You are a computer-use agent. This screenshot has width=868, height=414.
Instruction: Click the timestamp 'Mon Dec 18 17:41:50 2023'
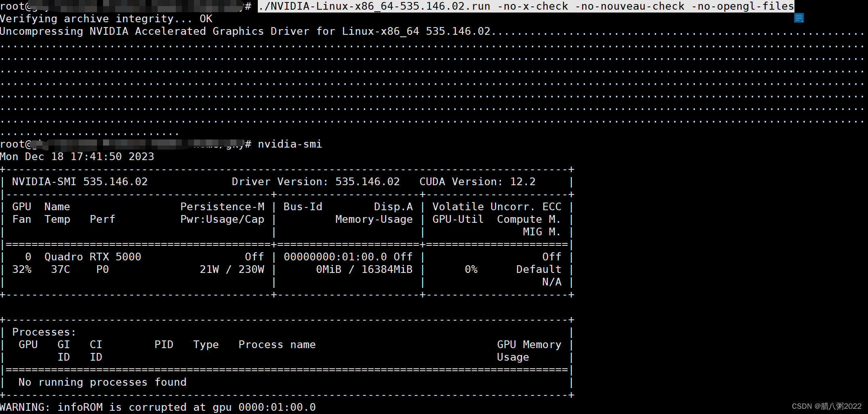77,157
